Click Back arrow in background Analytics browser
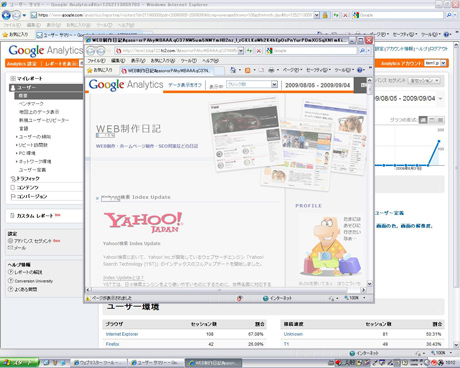The image size is (460, 368). pos(6,15)
